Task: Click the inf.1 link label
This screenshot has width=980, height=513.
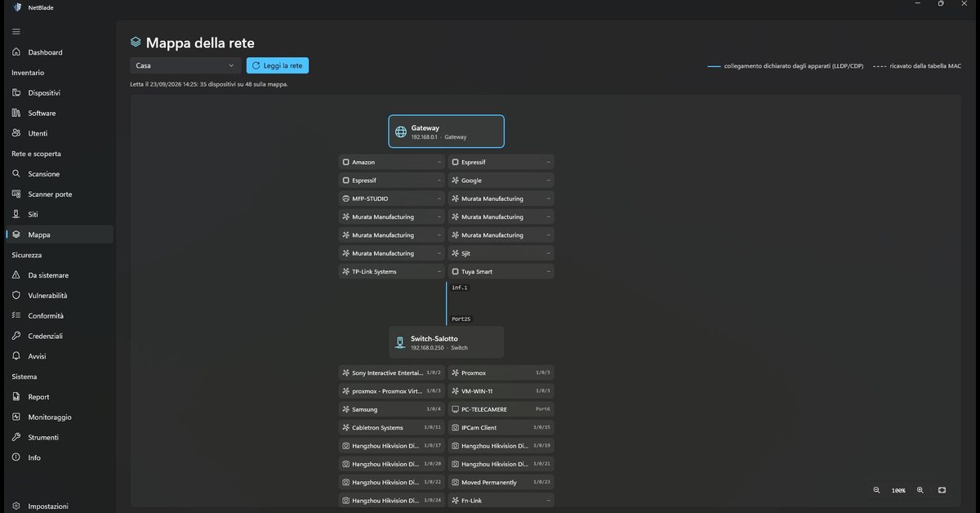Action: [460, 288]
